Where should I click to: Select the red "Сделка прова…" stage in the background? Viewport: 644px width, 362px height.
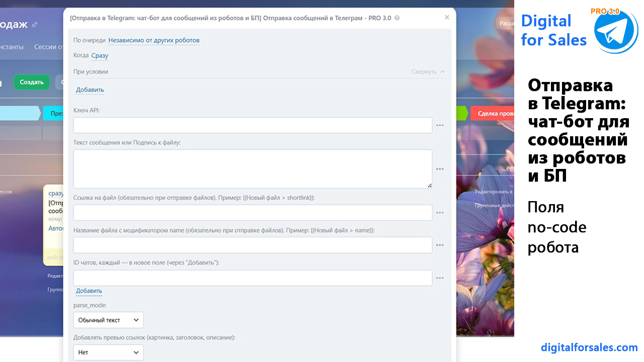coord(492,114)
